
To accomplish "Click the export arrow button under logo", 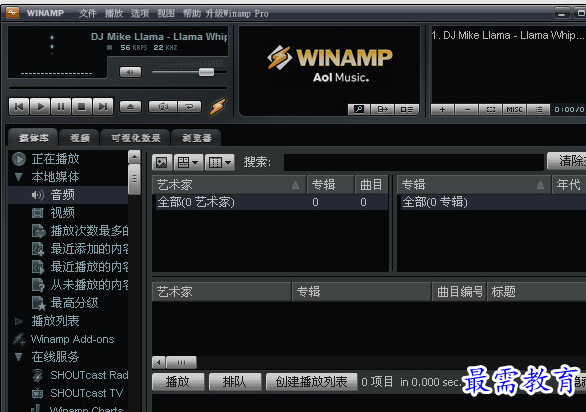I will pyautogui.click(x=382, y=110).
